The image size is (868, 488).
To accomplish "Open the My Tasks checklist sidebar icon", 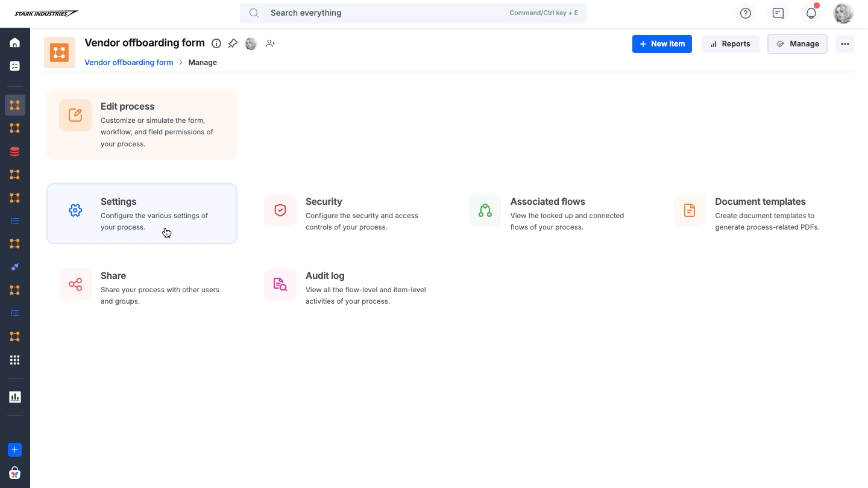I will coord(14,66).
